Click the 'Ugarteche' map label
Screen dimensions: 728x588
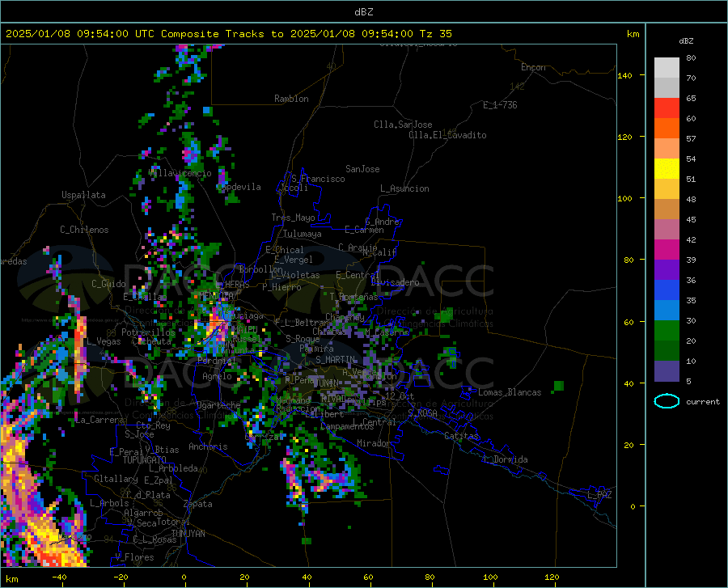(218, 404)
